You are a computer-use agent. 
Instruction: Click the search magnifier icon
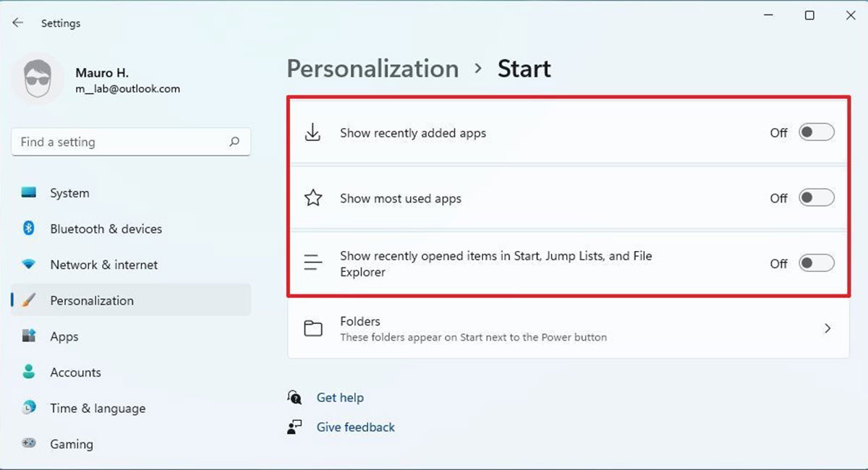pos(234,142)
